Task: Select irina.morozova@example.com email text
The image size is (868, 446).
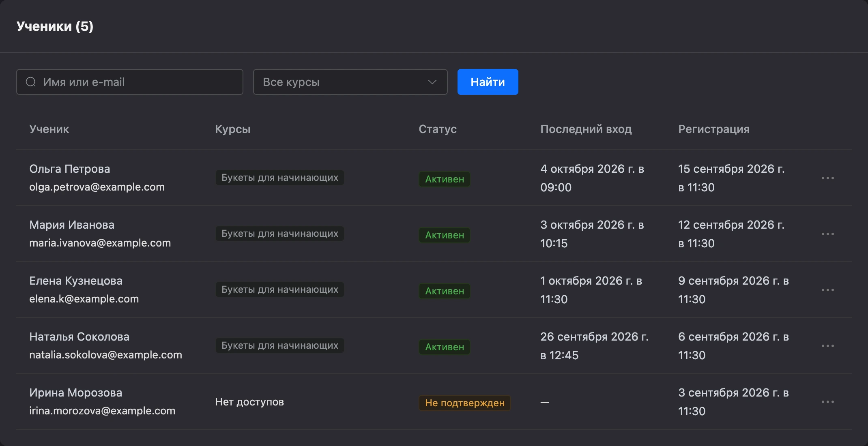Action: (102, 411)
